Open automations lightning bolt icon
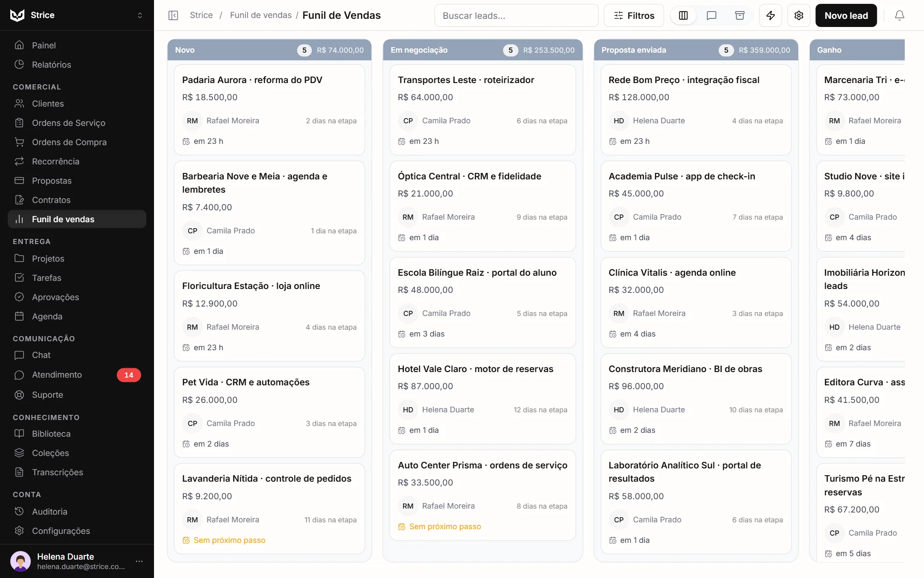The width and height of the screenshot is (924, 578). [x=770, y=15]
